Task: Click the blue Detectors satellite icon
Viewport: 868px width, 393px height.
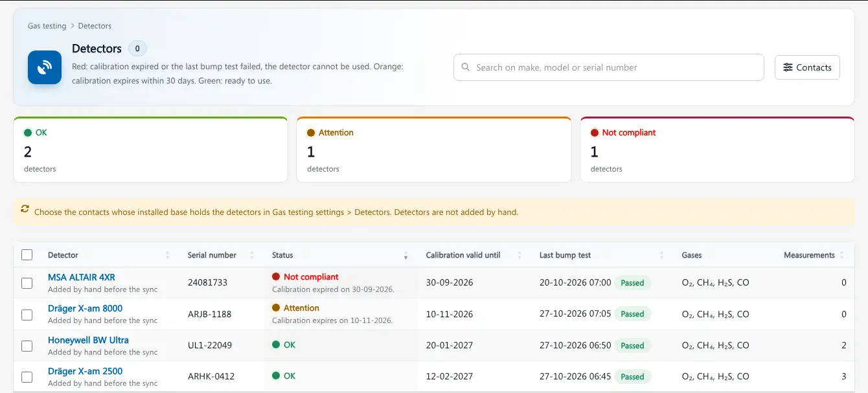Action: click(x=45, y=67)
